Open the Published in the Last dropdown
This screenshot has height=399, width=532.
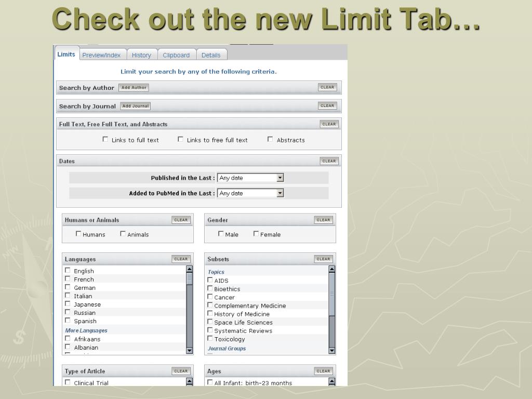pos(250,178)
